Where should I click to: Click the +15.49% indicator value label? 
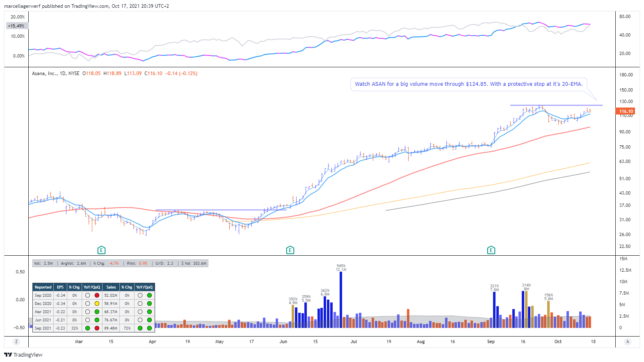click(x=16, y=26)
